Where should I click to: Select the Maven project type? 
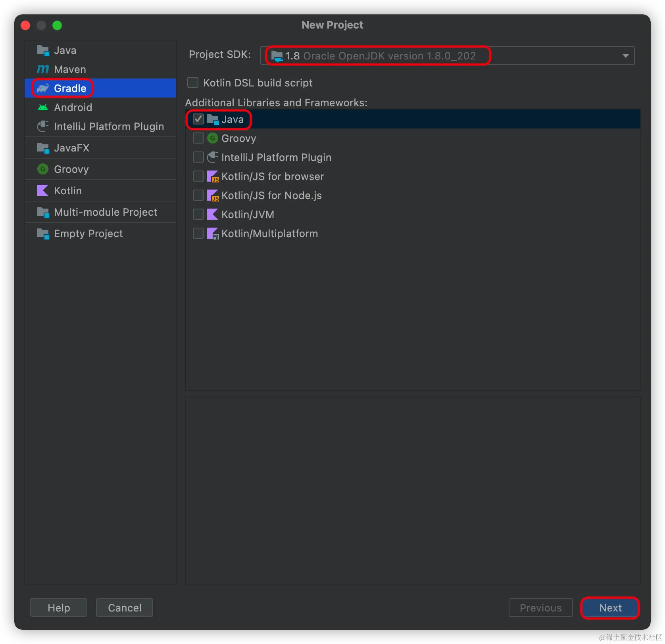[x=100, y=69]
